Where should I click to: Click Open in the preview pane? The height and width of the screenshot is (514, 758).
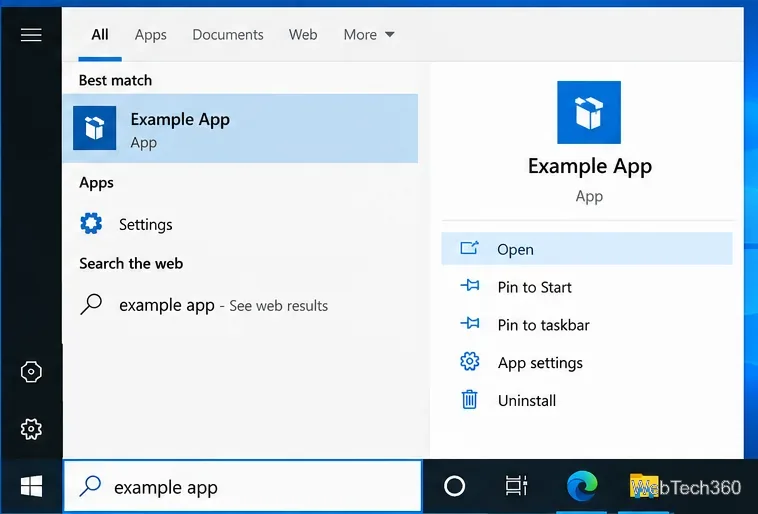[587, 249]
